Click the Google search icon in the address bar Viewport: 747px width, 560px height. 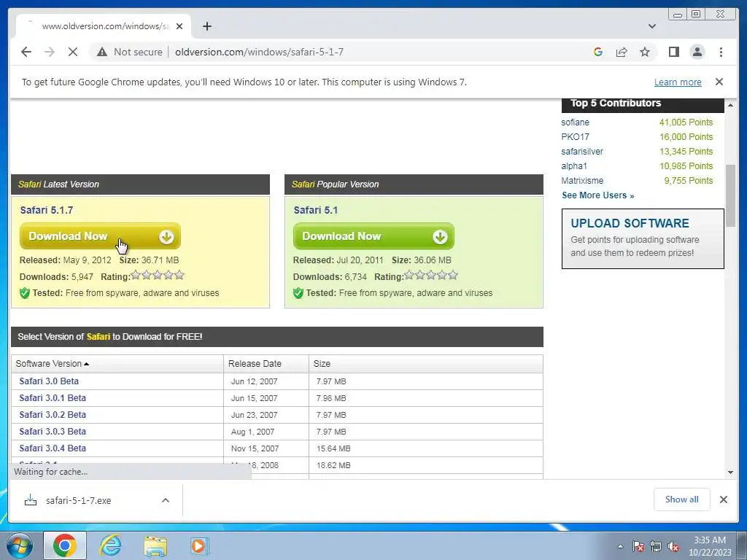point(598,52)
